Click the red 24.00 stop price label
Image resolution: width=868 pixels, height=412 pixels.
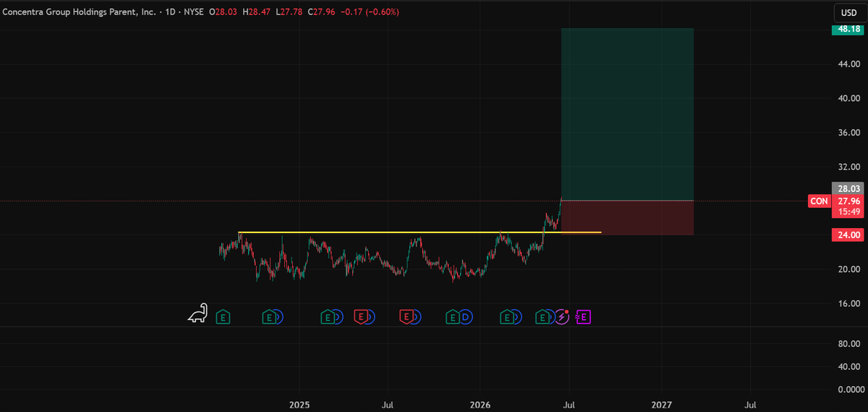(x=847, y=235)
